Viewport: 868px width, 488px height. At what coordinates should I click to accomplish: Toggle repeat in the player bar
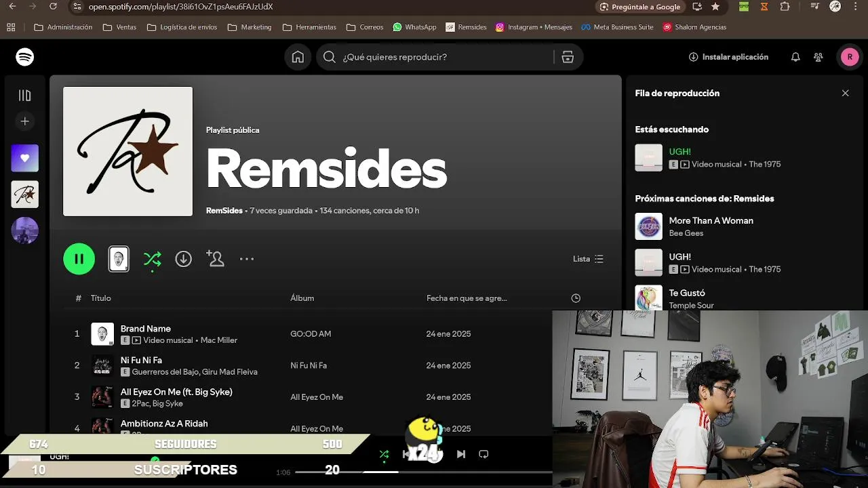tap(484, 454)
